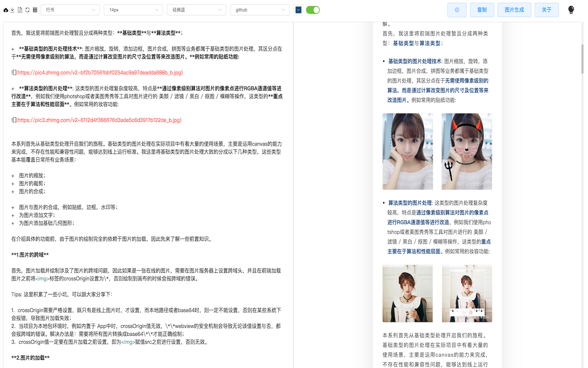
Task: Open the document icon in the top toolbar
Action: click(x=19, y=10)
